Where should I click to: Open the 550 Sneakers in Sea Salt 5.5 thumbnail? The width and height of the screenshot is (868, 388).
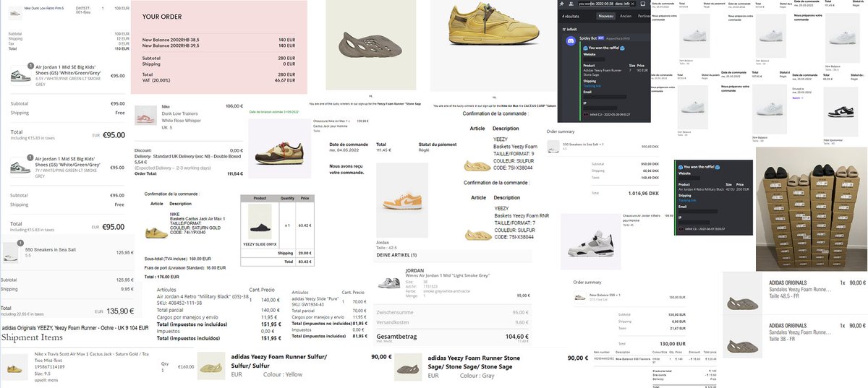pos(11,254)
